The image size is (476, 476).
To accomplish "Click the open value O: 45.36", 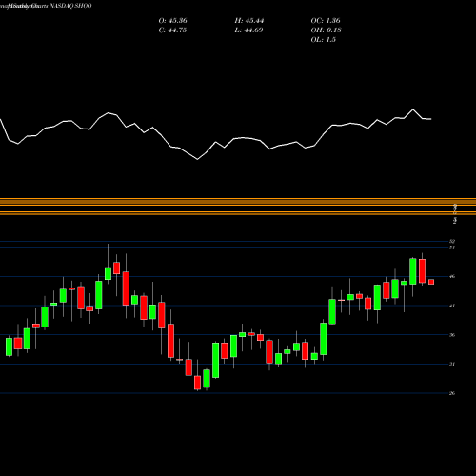I will pos(172,21).
